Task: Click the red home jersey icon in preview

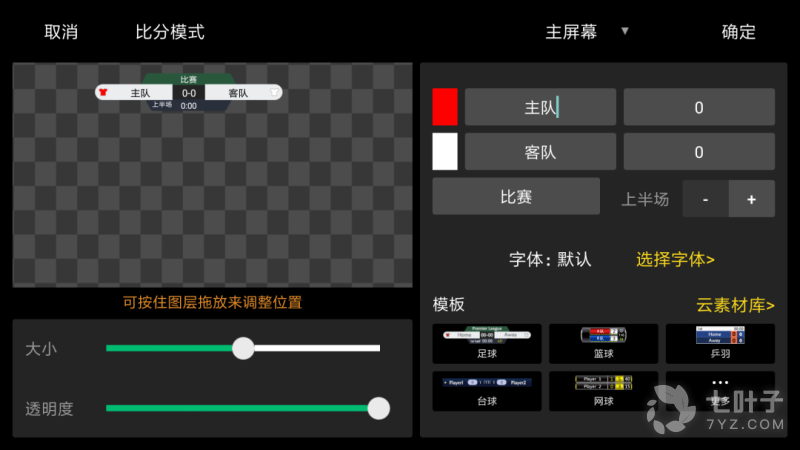Action: [102, 93]
